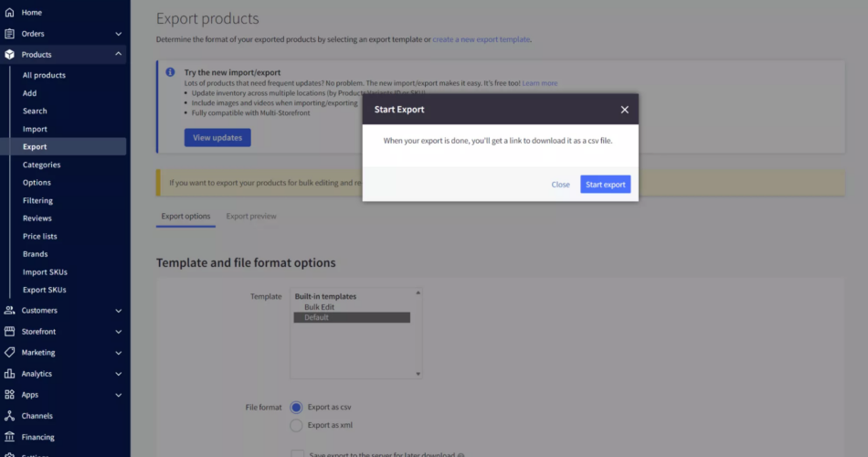
Task: Click the Close link in dialog
Action: [x=560, y=185]
